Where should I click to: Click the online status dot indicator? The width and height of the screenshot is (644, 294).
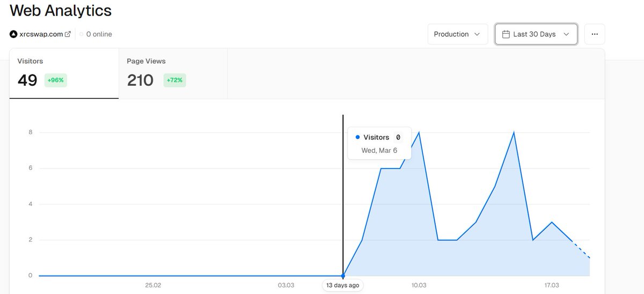click(x=81, y=34)
